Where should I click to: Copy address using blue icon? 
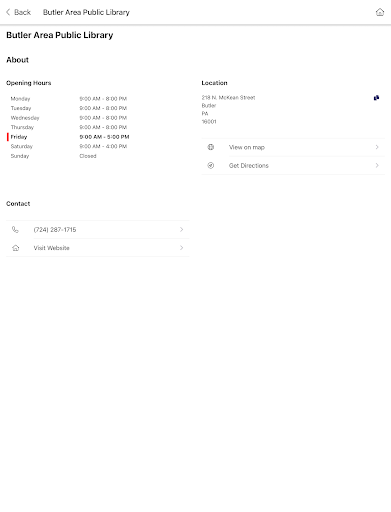coord(376,98)
